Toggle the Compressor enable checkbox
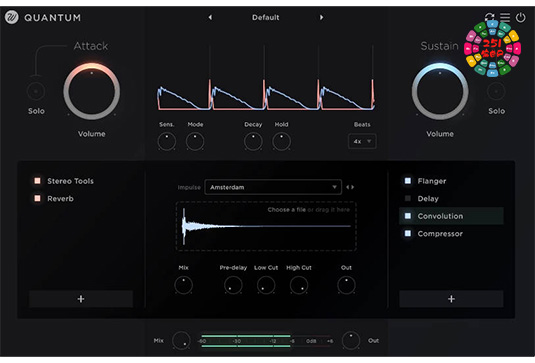 tap(408, 233)
